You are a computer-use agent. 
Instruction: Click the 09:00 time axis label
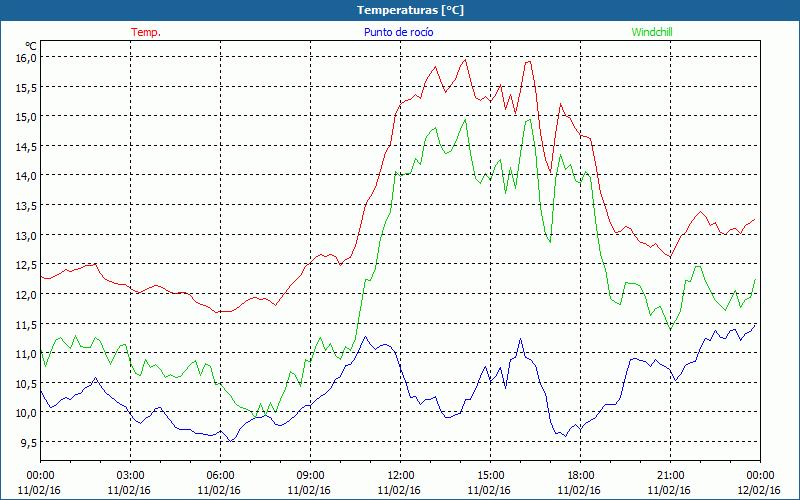click(x=310, y=476)
